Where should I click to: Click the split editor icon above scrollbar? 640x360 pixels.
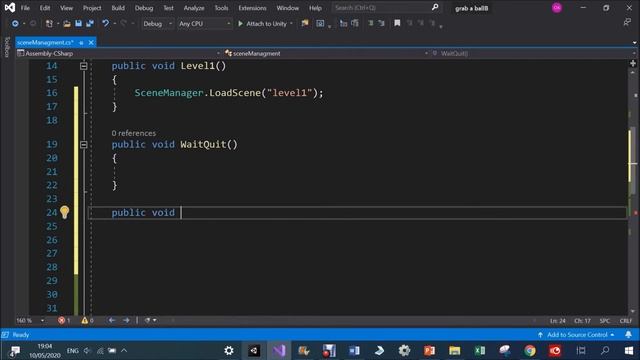click(633, 63)
